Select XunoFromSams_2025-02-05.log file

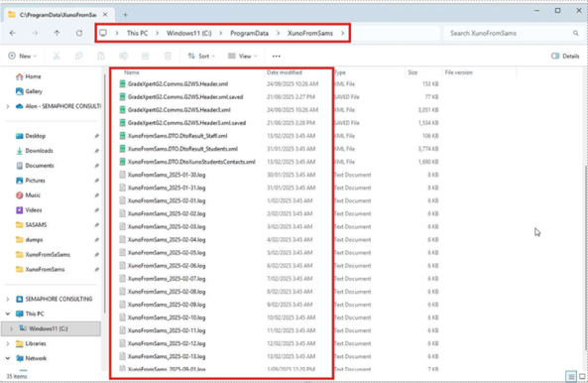point(167,253)
